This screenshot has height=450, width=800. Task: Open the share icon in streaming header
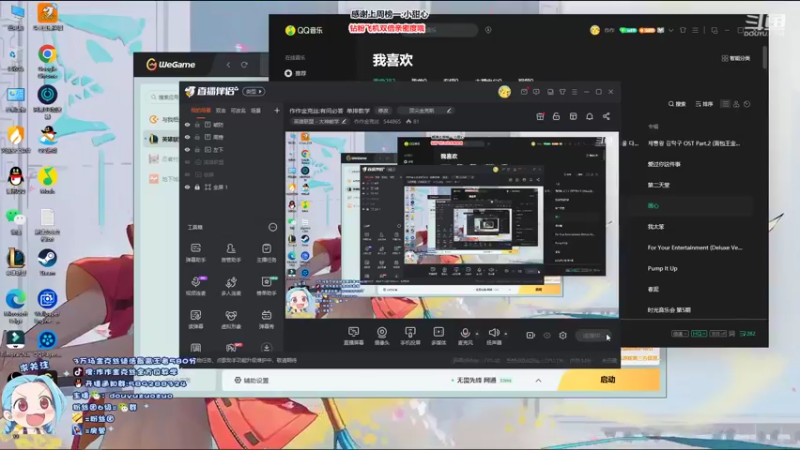(x=606, y=116)
